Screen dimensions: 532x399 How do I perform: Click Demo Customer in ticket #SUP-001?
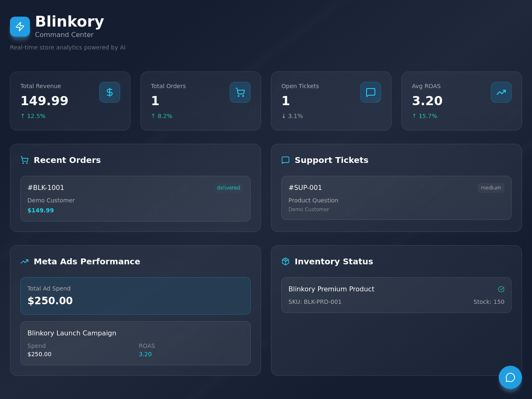coord(309,209)
